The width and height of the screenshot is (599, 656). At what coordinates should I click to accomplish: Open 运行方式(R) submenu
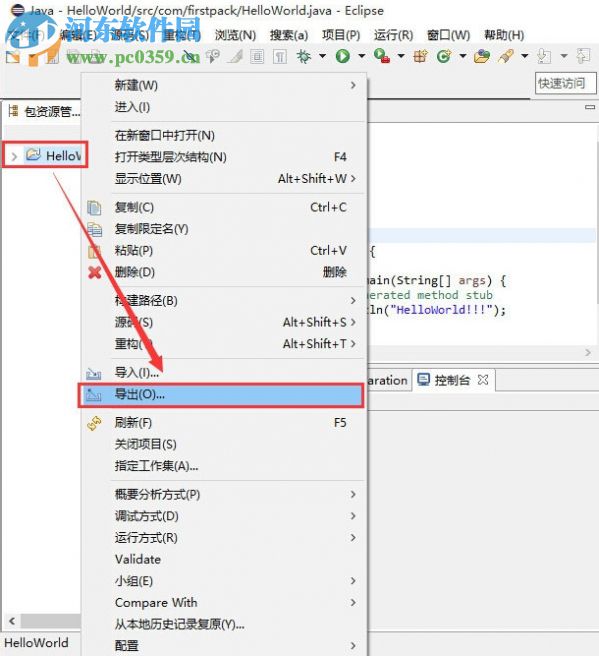pos(224,538)
